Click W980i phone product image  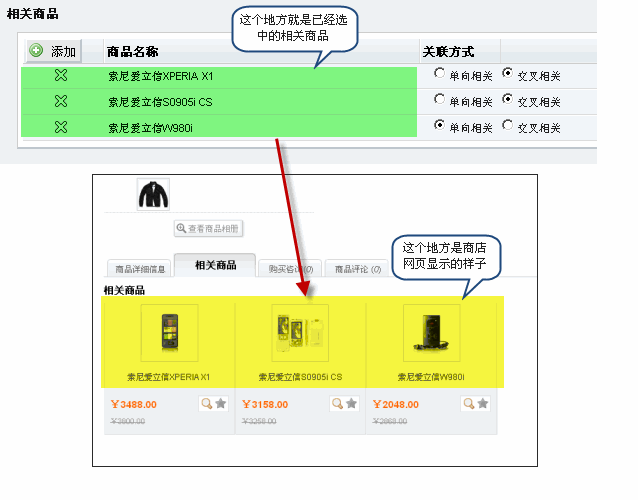click(x=431, y=333)
